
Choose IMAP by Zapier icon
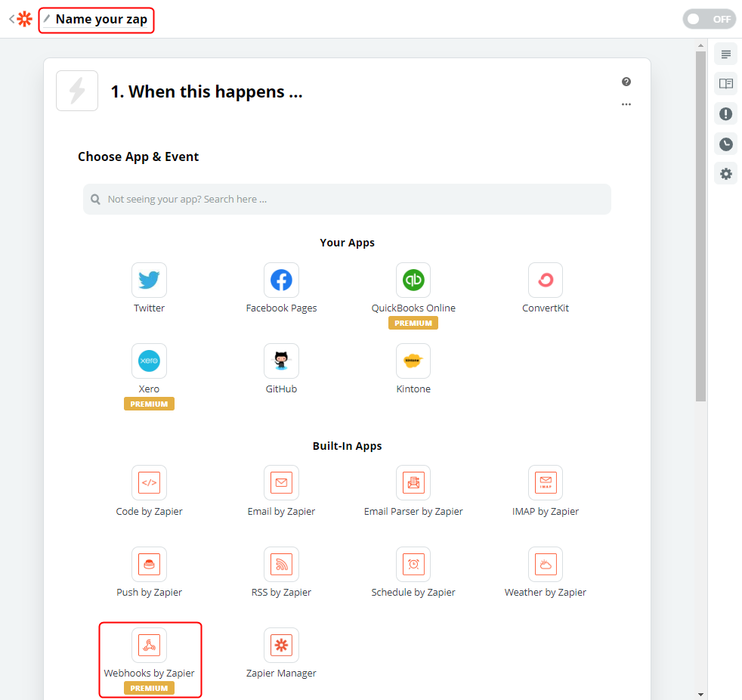[545, 483]
